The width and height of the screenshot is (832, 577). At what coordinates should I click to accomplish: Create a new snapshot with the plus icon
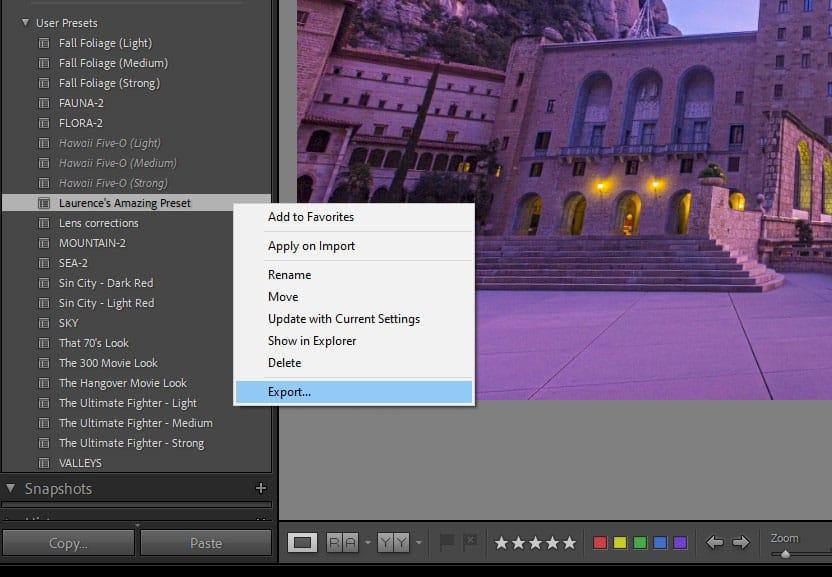(x=261, y=489)
